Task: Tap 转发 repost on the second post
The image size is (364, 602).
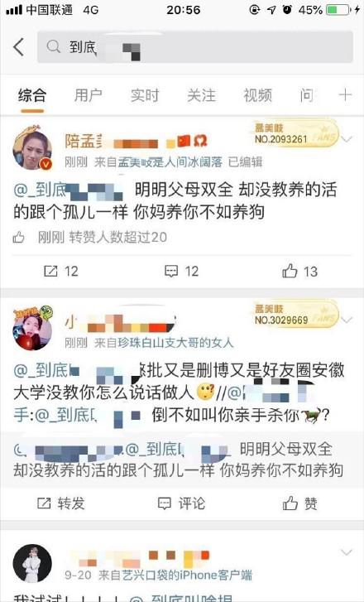Action: (61, 503)
